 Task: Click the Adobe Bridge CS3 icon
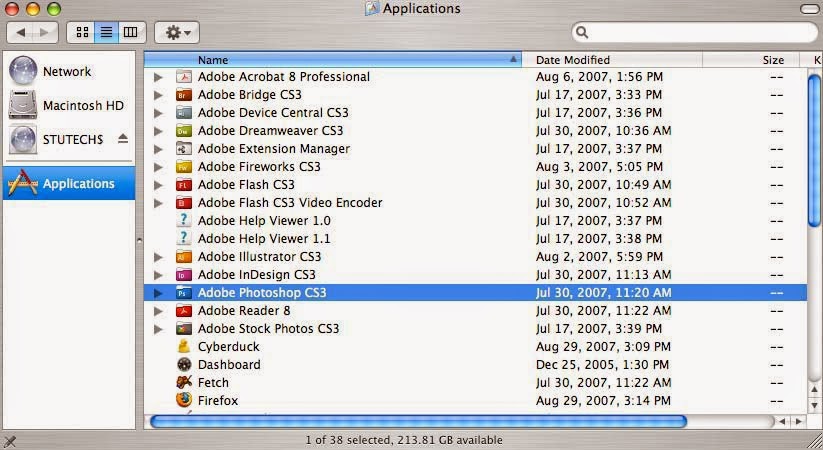tap(184, 95)
